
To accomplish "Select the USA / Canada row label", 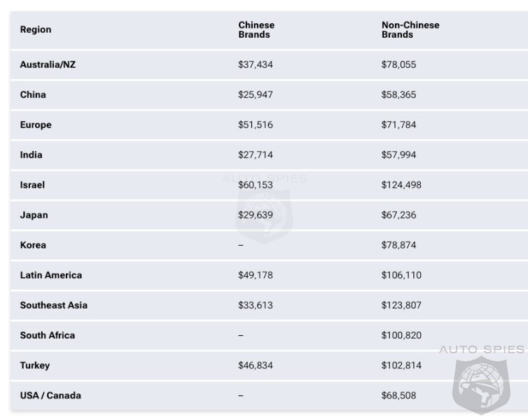I will (x=50, y=395).
